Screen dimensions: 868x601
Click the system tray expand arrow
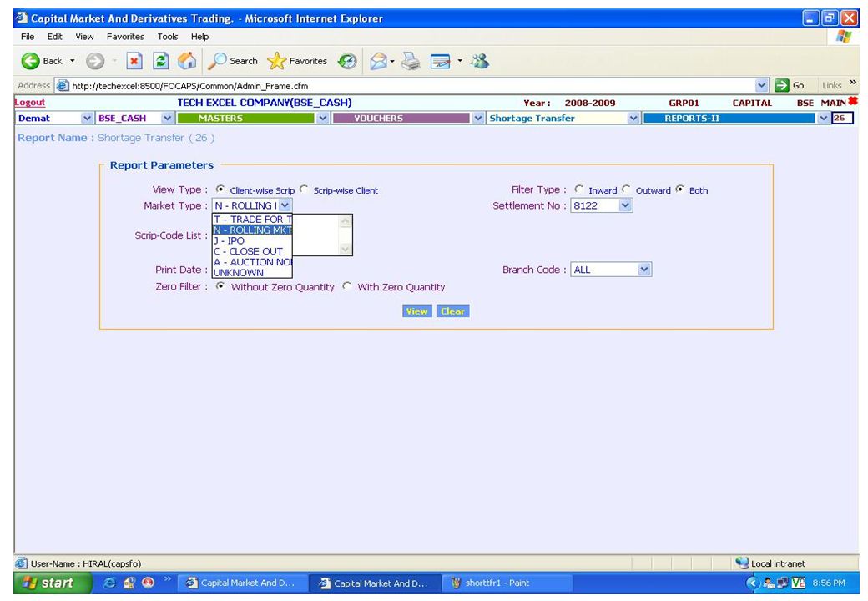click(x=752, y=583)
